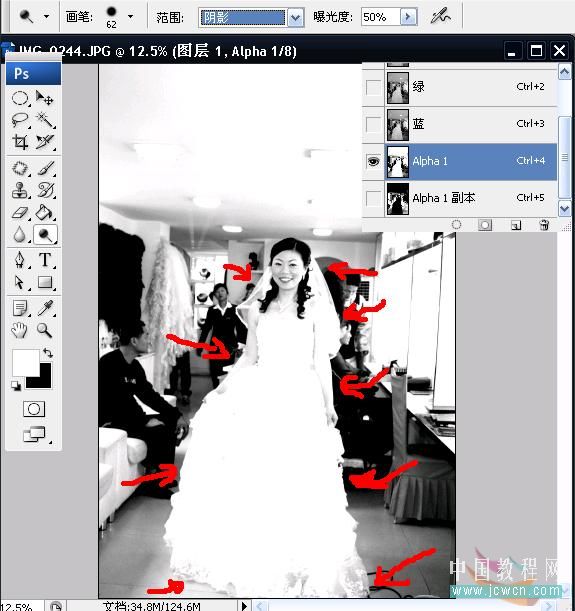Select the Blur tool
This screenshot has width=575, height=611.
pos(20,235)
